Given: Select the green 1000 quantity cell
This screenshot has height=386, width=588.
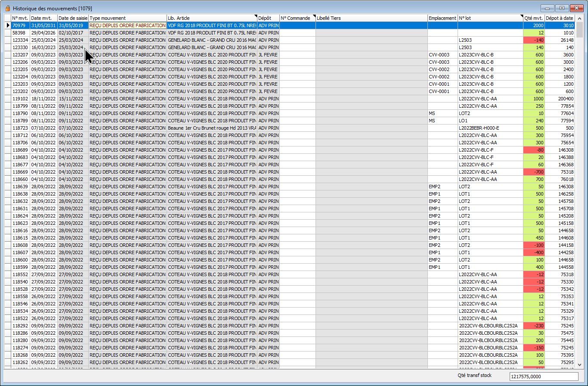Looking at the screenshot, I should coord(534,99).
